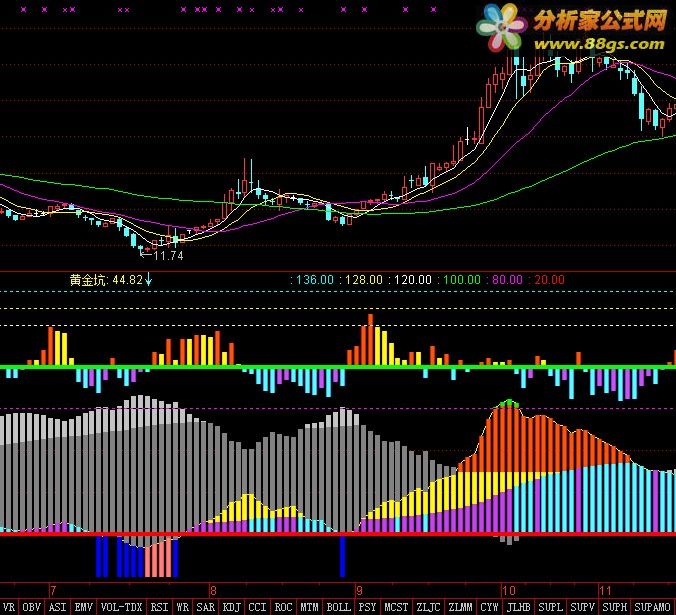Click the green 100.00 indicator value
Screen dimensions: 676x615
tap(462, 280)
